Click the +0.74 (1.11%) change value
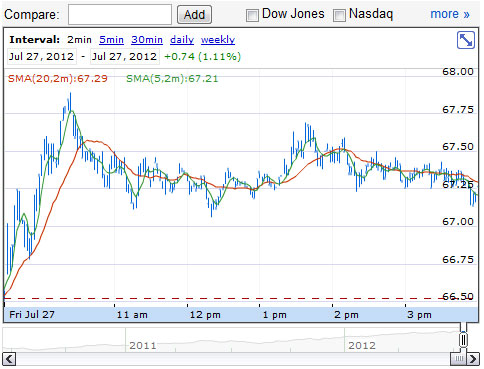 (203, 56)
